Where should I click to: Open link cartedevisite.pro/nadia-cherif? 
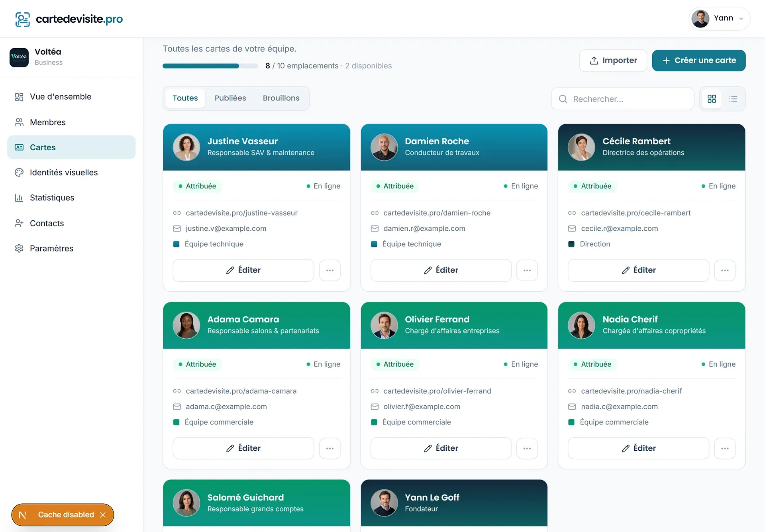tap(632, 391)
